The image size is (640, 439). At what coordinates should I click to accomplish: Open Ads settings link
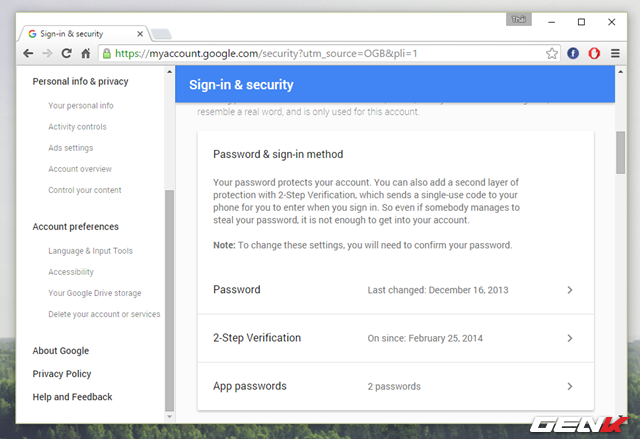pyautogui.click(x=70, y=148)
